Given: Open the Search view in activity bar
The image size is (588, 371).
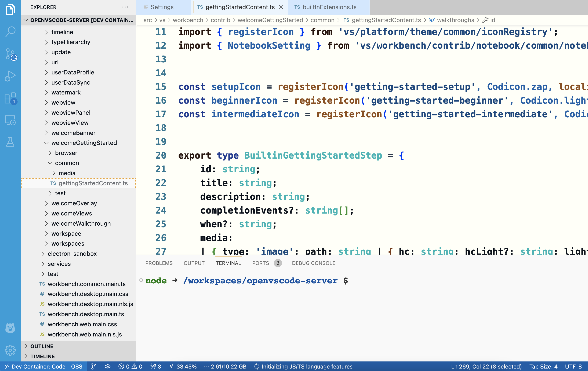Looking at the screenshot, I should click(10, 32).
